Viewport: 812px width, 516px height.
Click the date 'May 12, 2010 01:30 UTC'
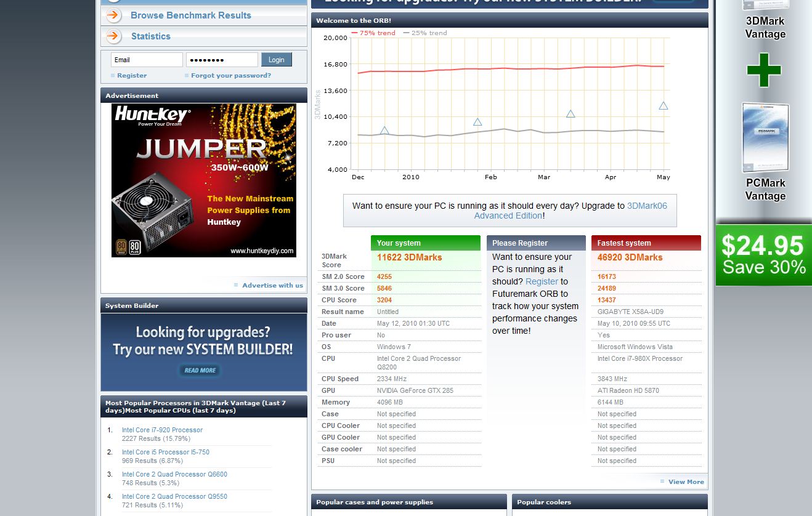[413, 324]
